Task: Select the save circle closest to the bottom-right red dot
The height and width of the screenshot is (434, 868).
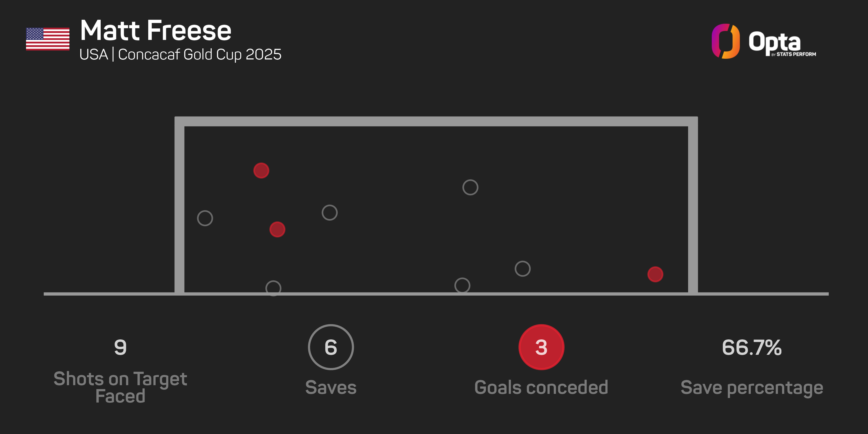Action: (x=523, y=269)
